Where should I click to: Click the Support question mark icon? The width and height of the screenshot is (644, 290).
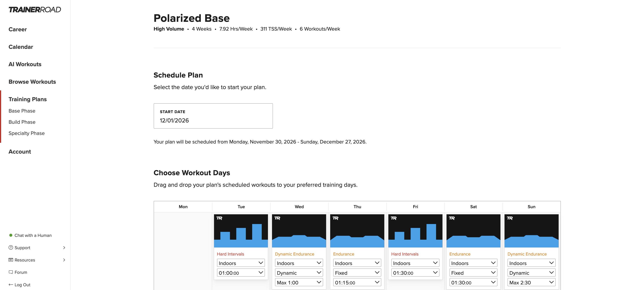click(x=11, y=248)
